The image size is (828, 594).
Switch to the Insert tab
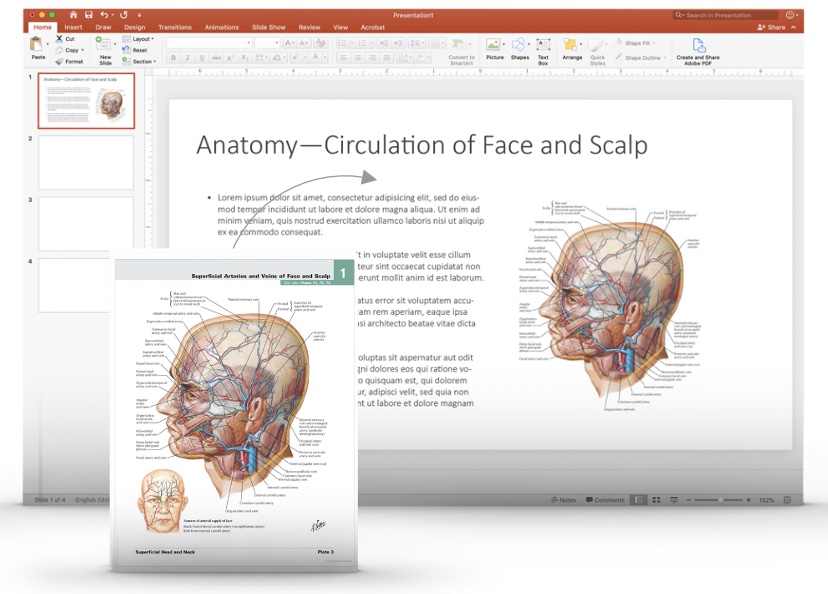73,27
